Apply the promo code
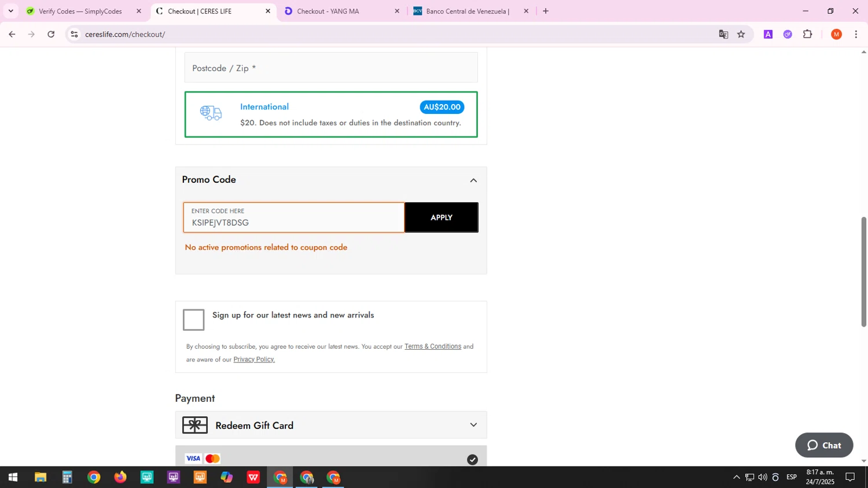868x488 pixels. click(442, 217)
